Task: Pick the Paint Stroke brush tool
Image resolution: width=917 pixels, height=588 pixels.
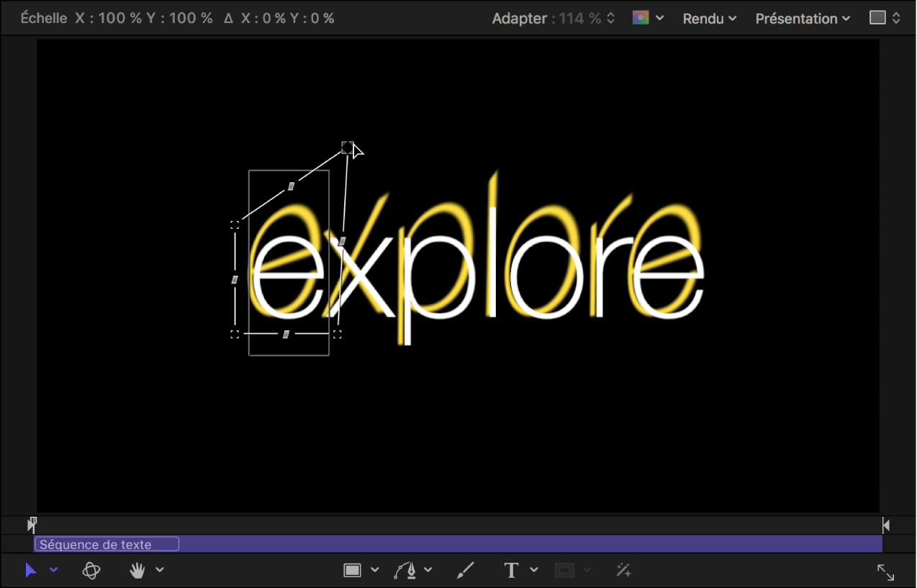Action: tap(466, 570)
